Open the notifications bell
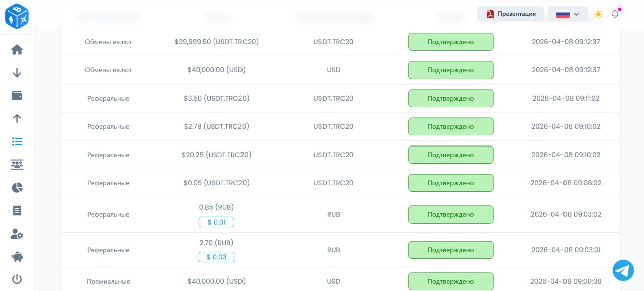This screenshot has height=291, width=644. click(615, 14)
